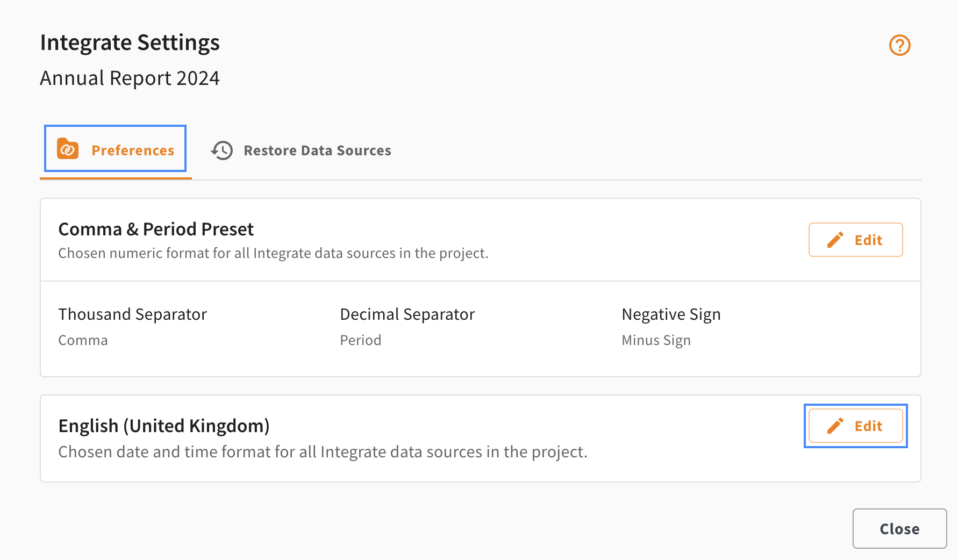
Task: Click the Period separator value
Action: (x=361, y=340)
